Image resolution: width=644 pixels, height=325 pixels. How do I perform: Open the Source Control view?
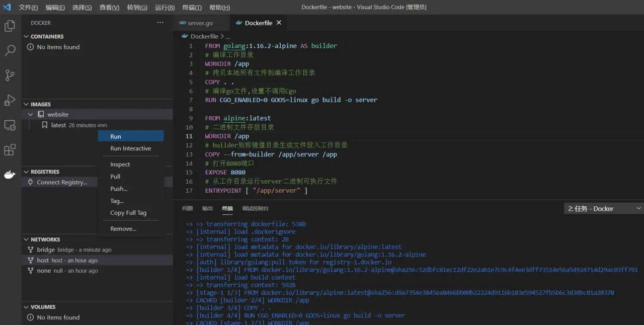[10, 75]
